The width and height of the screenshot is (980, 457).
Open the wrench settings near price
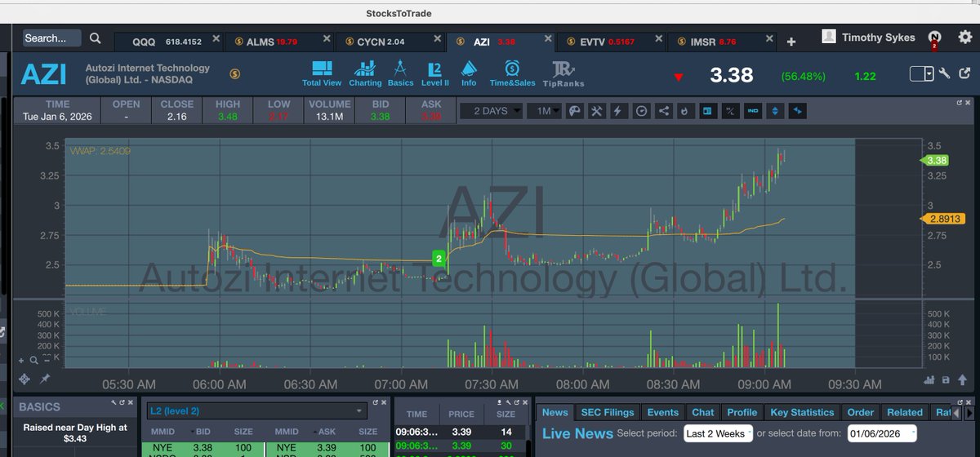coord(944,74)
